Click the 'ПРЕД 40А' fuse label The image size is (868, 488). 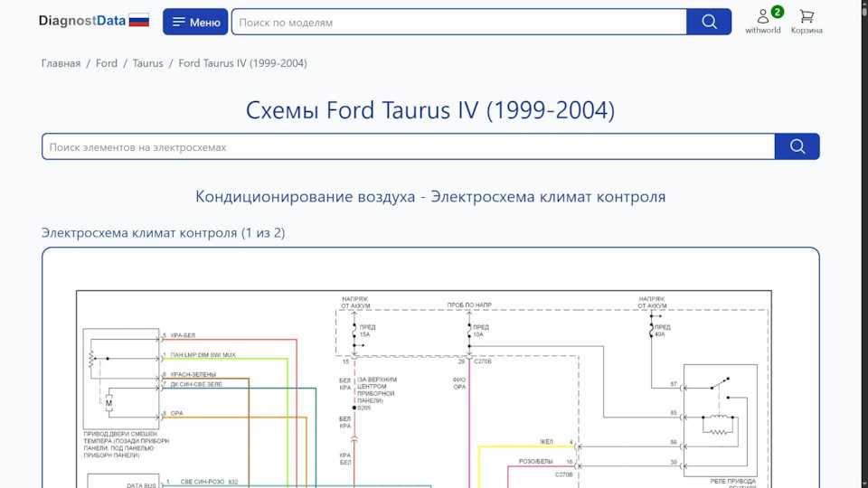click(662, 331)
